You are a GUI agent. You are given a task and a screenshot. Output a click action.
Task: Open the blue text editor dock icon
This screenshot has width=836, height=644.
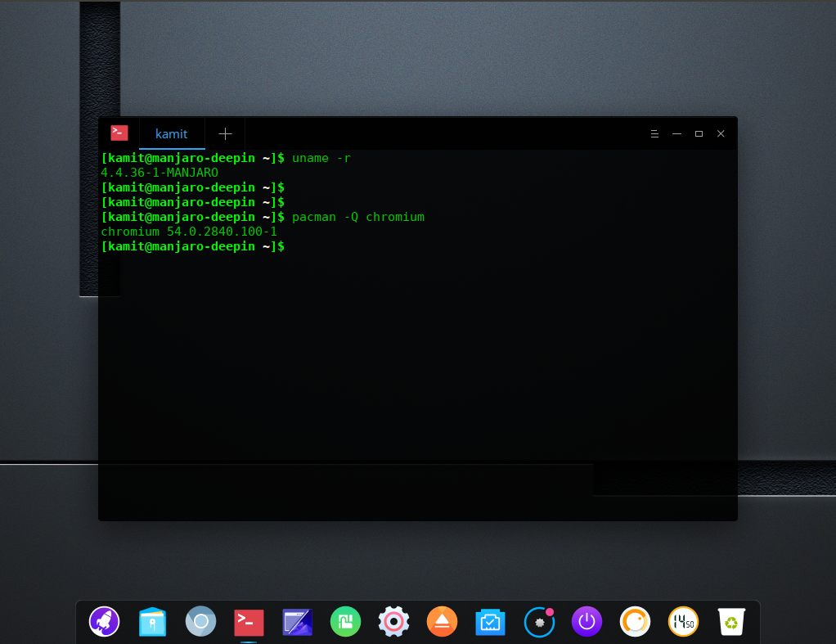point(297,622)
